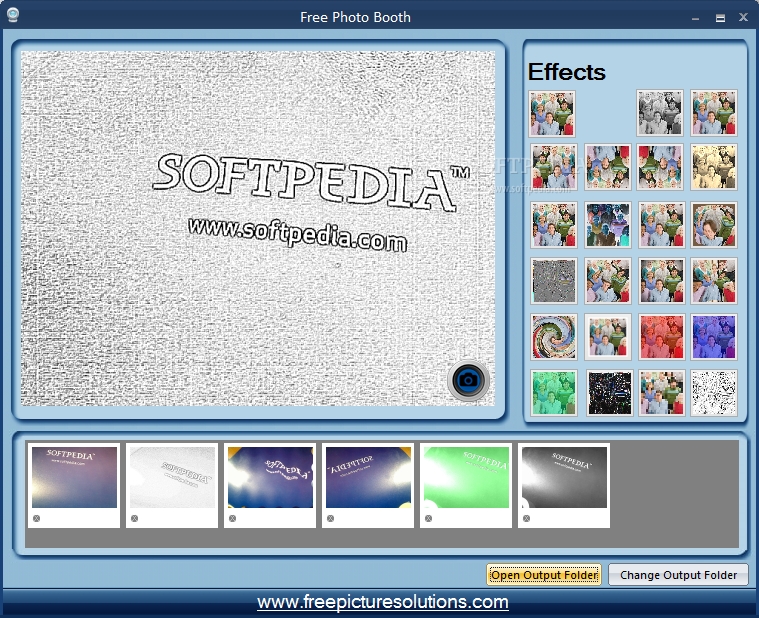Delete the flipped blue Softpedia photo
Screen dimensions: 759x618
click(331, 518)
